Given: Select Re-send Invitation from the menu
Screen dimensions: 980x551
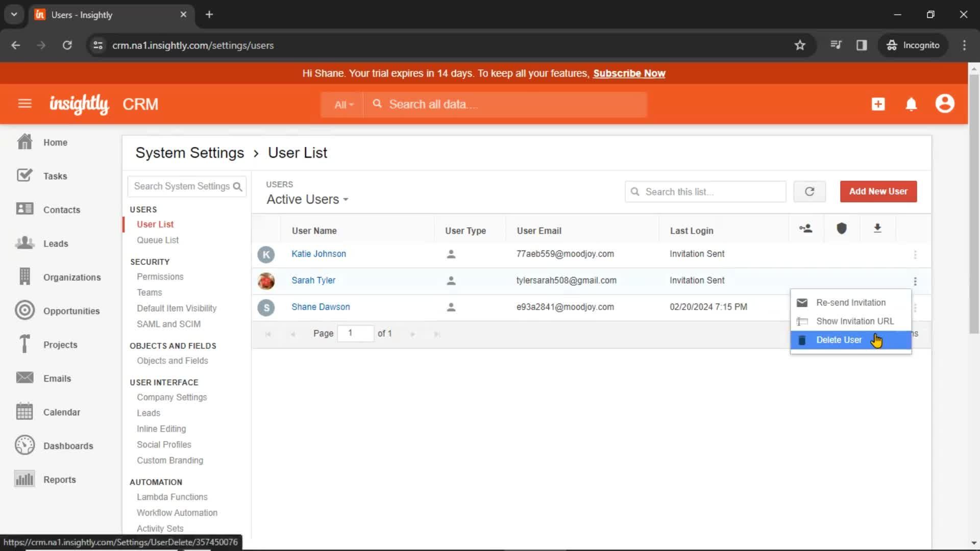Looking at the screenshot, I should pyautogui.click(x=851, y=303).
